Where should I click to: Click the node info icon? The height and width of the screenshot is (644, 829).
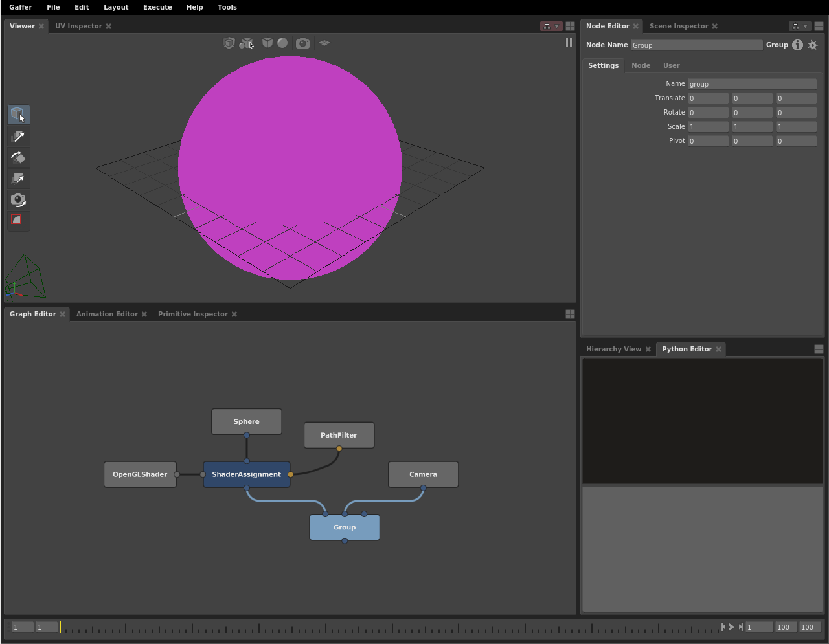797,45
